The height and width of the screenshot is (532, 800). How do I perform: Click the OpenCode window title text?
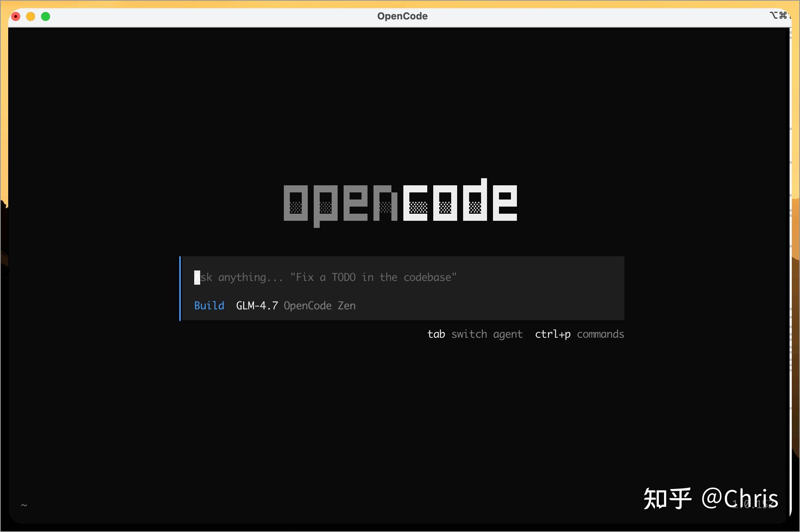pyautogui.click(x=402, y=16)
